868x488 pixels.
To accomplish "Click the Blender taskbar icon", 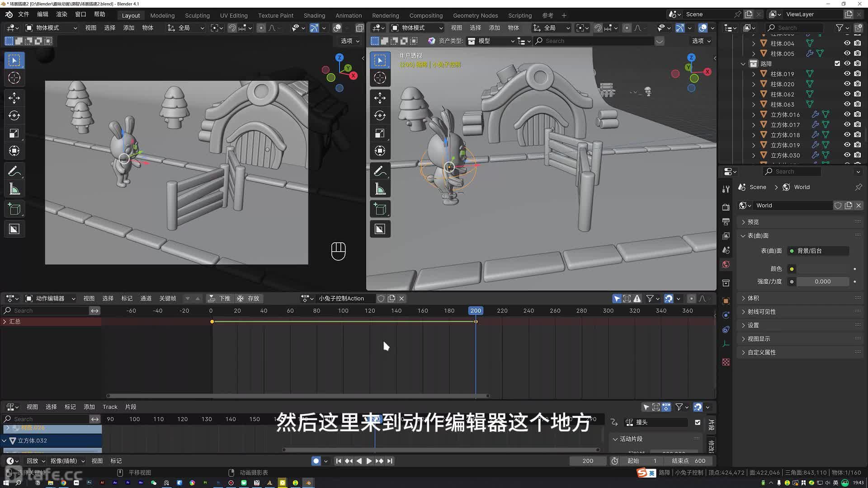I will [x=308, y=483].
